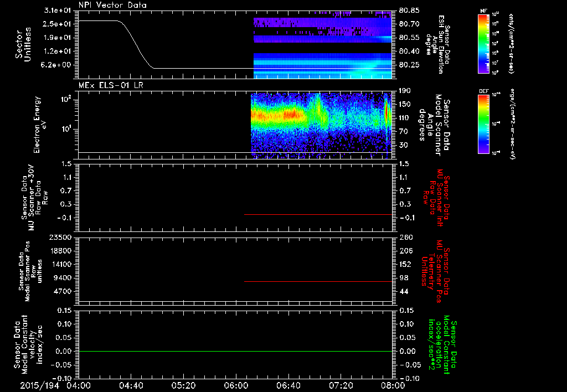This screenshot has width=567, height=392.
Task: Click the '18800' scanner position tick value
Action: coord(60,251)
